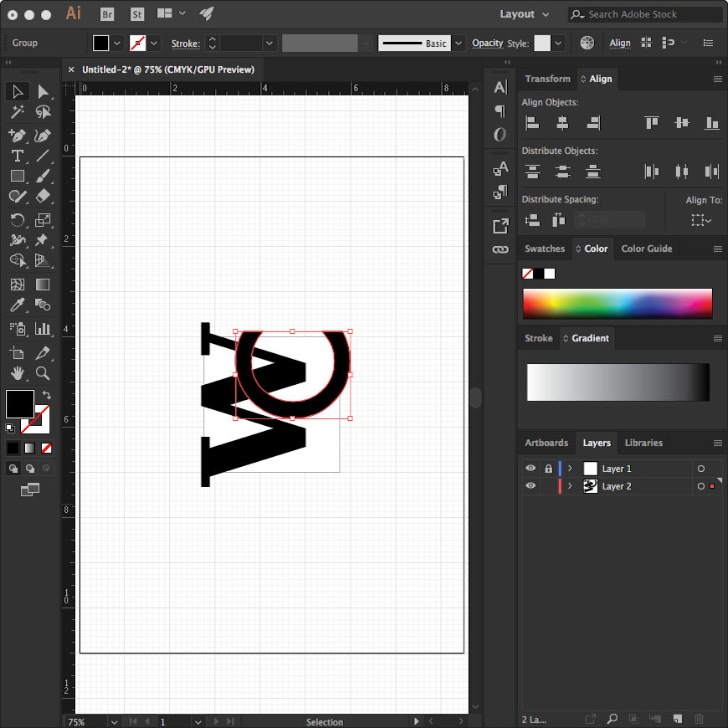Toggle visibility of Layer 2
This screenshot has width=728, height=728.
531,486
